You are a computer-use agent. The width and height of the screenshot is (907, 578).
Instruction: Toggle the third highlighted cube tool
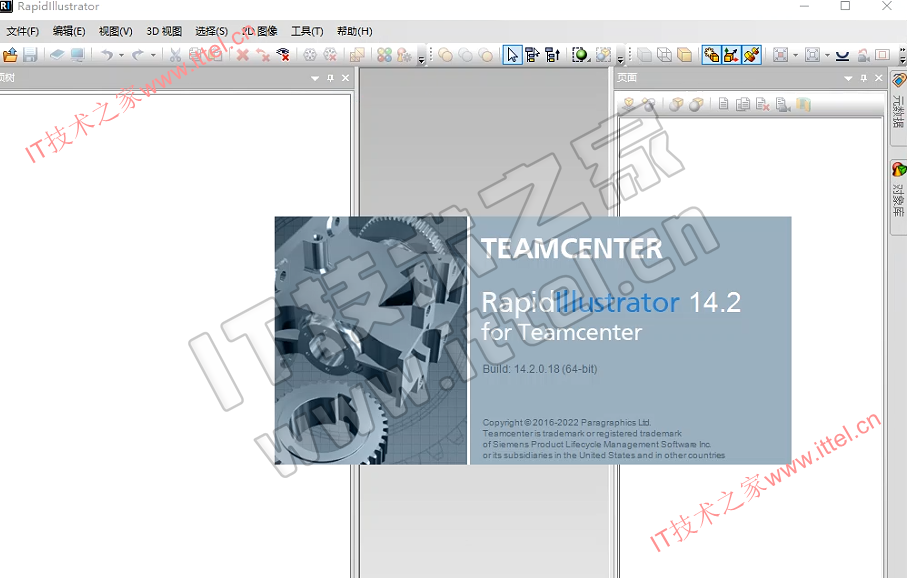[x=751, y=55]
